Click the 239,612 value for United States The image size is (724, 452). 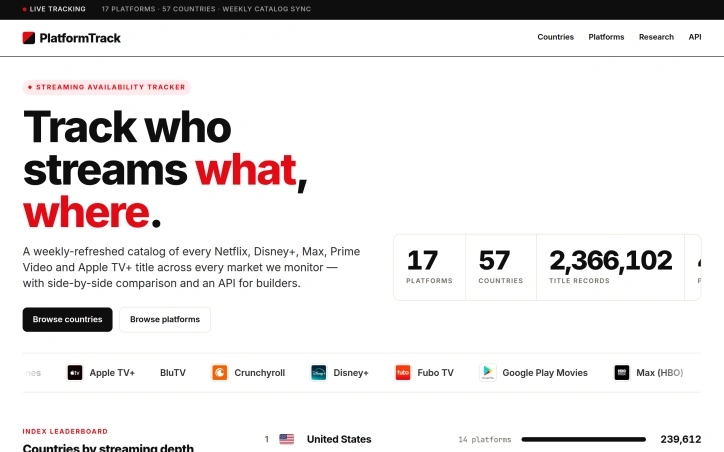(681, 439)
